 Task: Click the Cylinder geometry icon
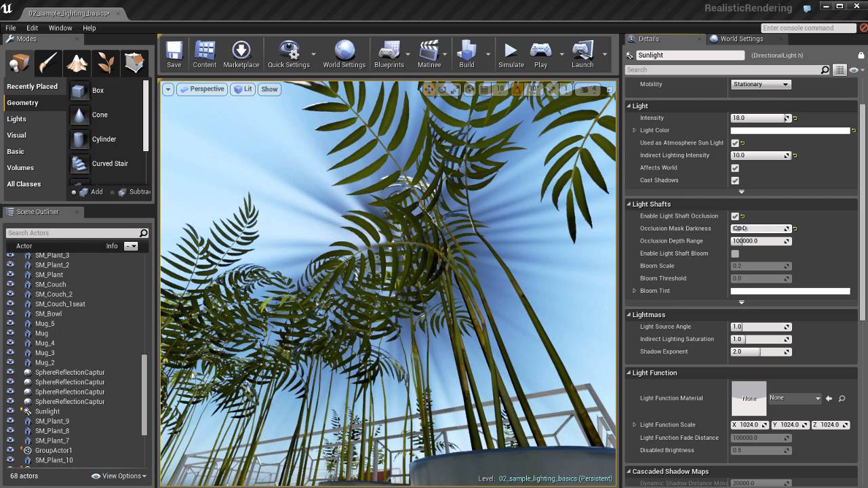pos(80,140)
